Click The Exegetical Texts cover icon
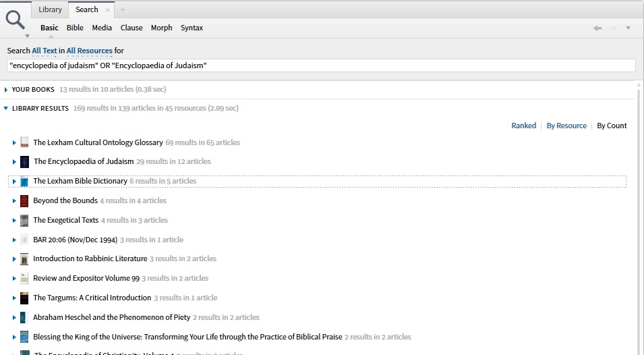The width and height of the screenshot is (644, 355). point(25,220)
